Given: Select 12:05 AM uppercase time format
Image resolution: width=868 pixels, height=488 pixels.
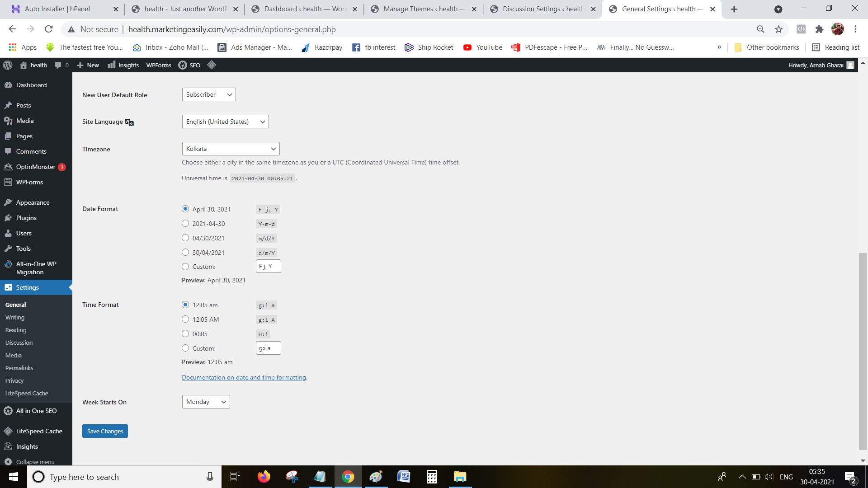Looking at the screenshot, I should coord(185,319).
